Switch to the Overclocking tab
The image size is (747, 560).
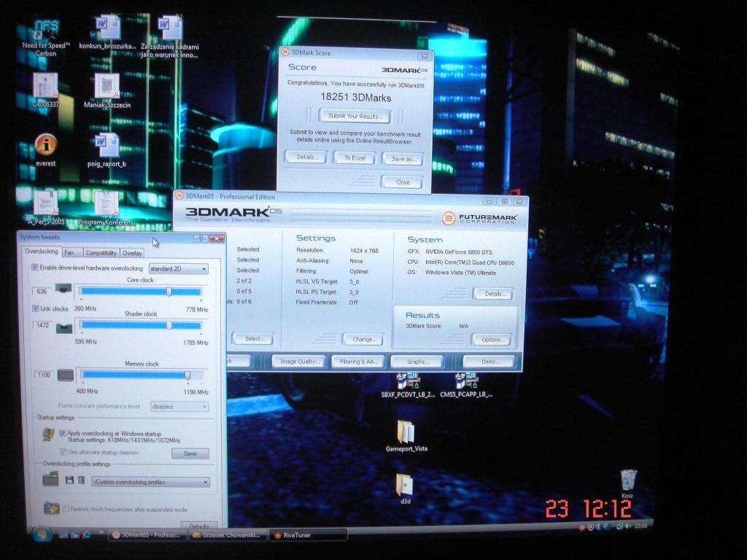pyautogui.click(x=42, y=252)
